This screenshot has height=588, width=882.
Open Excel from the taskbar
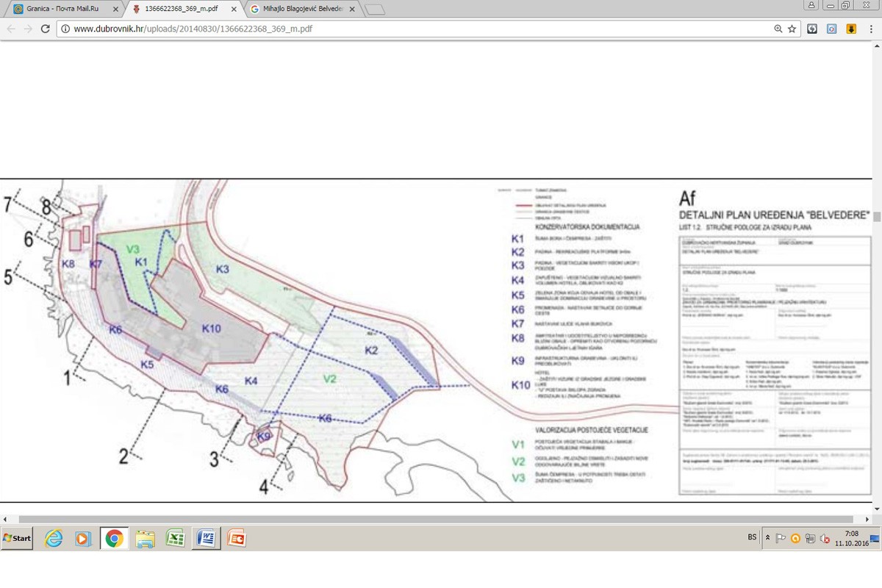(175, 538)
